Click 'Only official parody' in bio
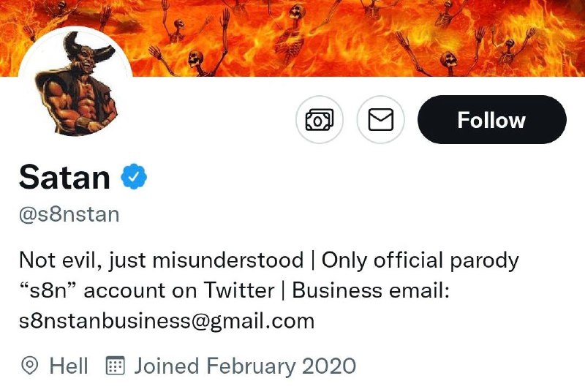This screenshot has height=392, width=585. point(420,260)
